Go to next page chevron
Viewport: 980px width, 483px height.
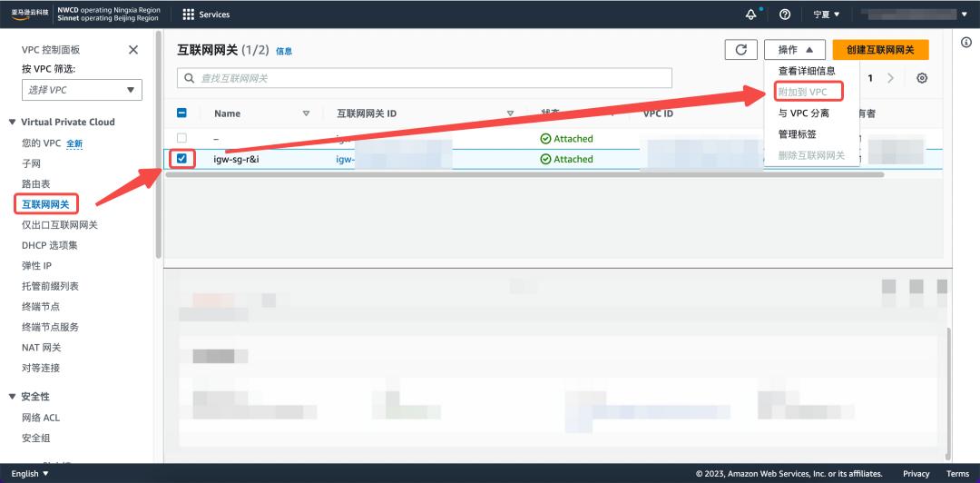pos(891,78)
